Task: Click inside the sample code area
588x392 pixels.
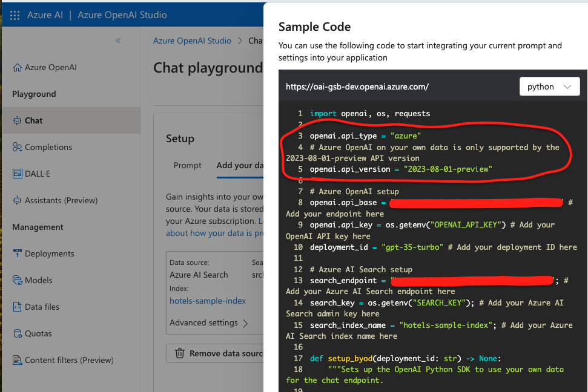Action: (x=424, y=242)
